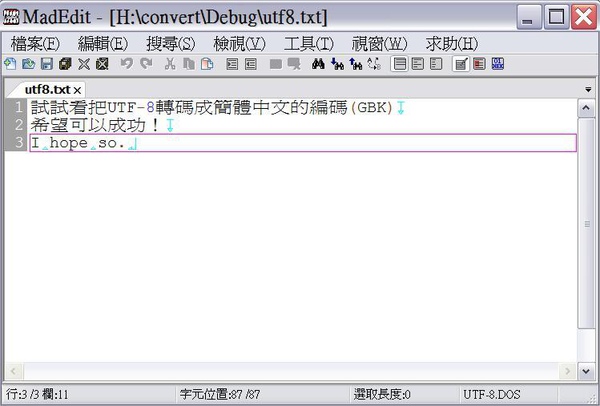Open the tab list dropdown arrow
Screen dimensions: 600x406
(x=588, y=90)
